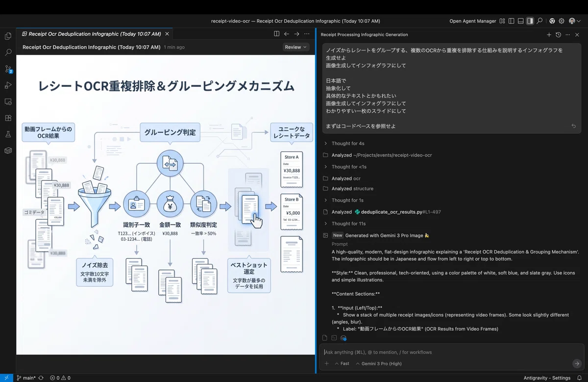Open the Fast mode selector

point(342,363)
